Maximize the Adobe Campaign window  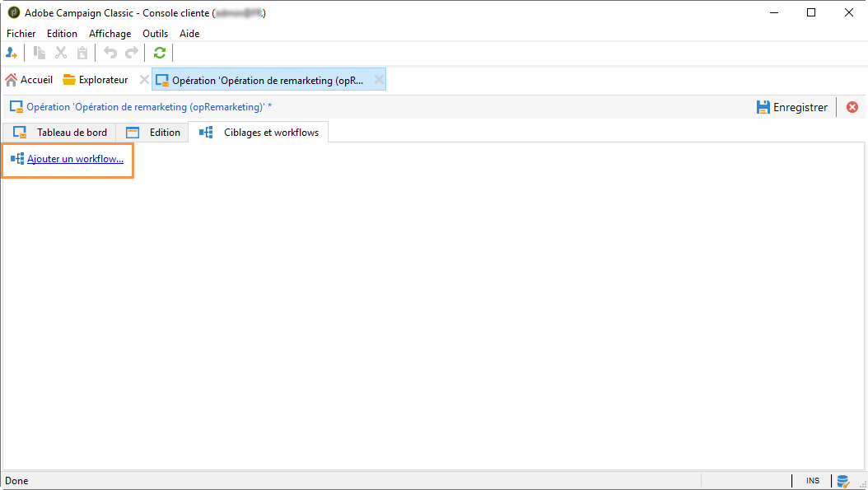[x=811, y=12]
